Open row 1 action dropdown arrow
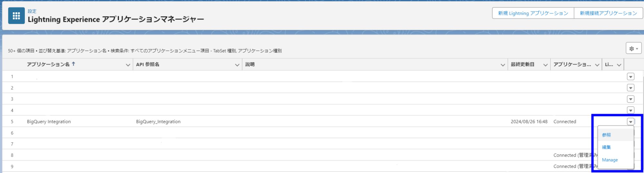The image size is (644, 173). click(630, 76)
